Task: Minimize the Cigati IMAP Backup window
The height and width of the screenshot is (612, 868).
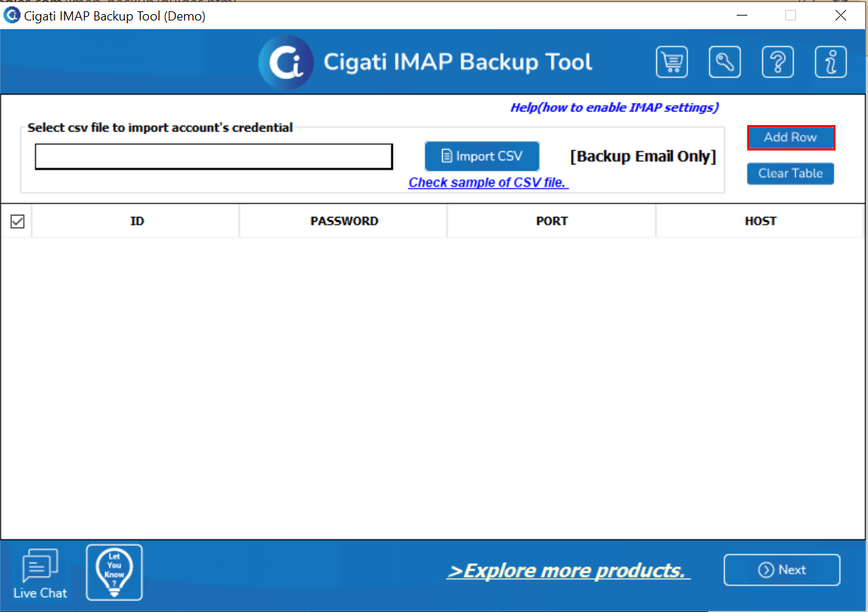Action: tap(742, 15)
